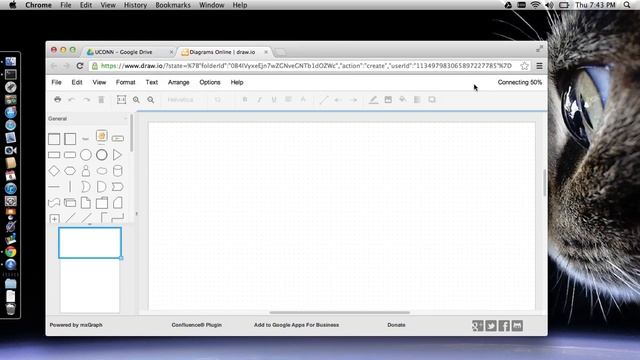640x360 pixels.
Task: Choose fill color with paint bucket icon
Action: (x=403, y=100)
